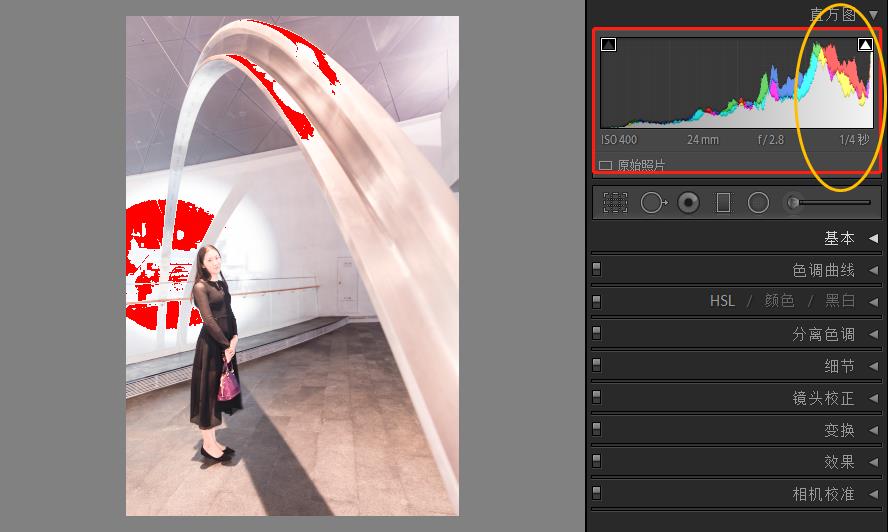
Task: Open the 相机校准 panel header
Action: (x=823, y=494)
